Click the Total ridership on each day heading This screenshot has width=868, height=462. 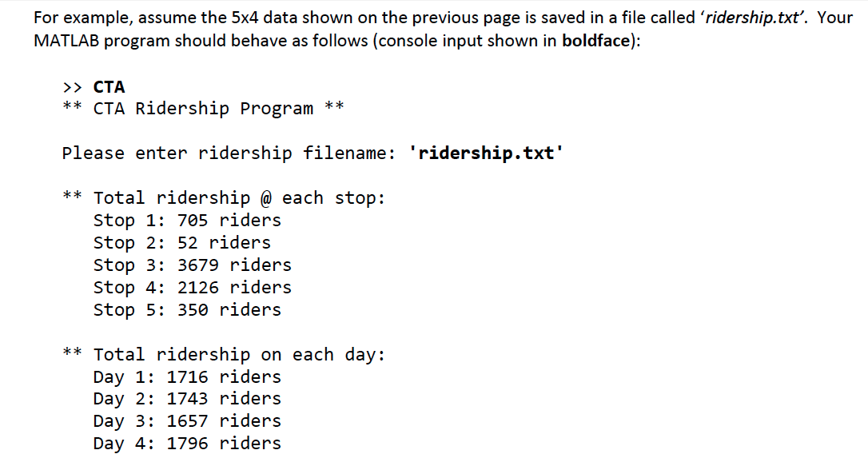(x=224, y=355)
